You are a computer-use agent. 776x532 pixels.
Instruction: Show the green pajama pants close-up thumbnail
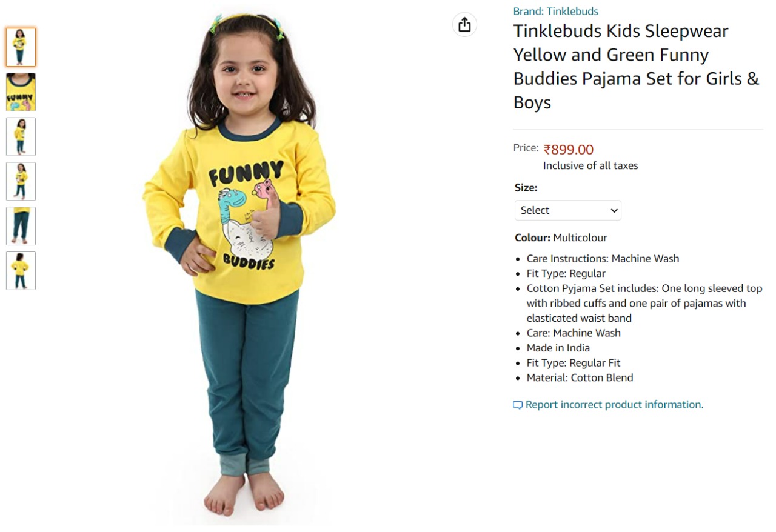[x=21, y=226]
